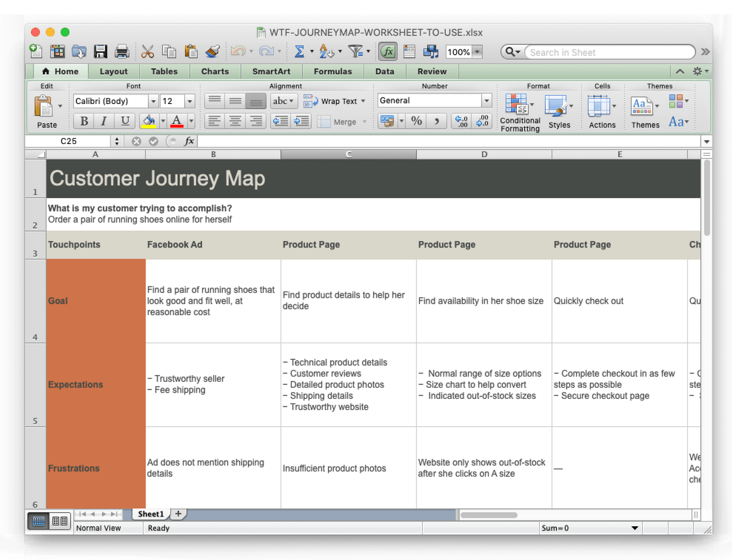Enable Wrap Text for selection

click(335, 101)
